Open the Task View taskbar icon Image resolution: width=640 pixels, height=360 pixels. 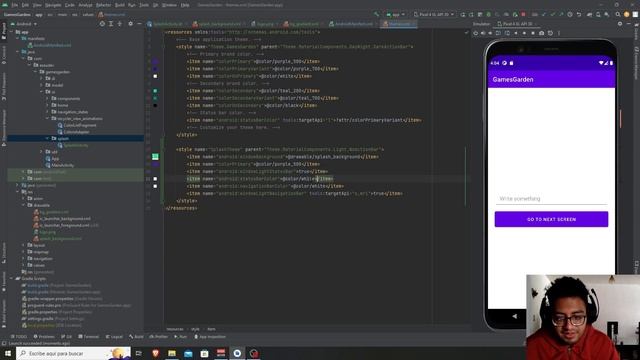tap(139, 353)
